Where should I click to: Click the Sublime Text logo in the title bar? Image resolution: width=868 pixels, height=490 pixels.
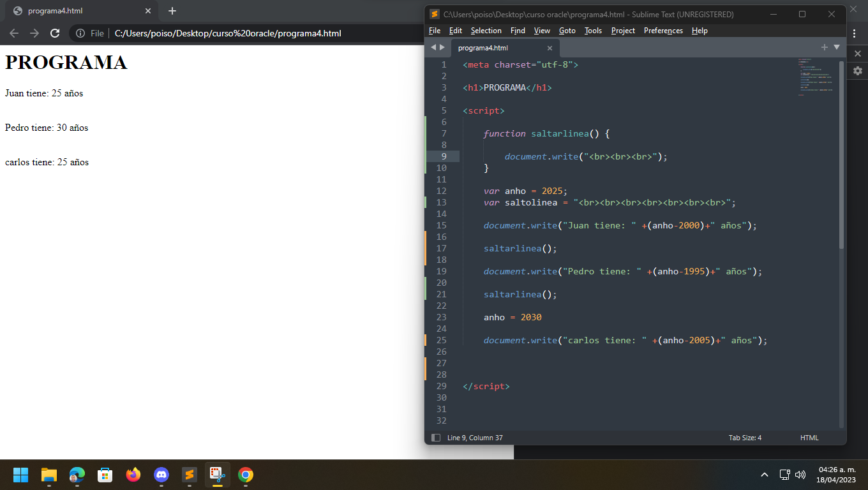click(x=435, y=14)
